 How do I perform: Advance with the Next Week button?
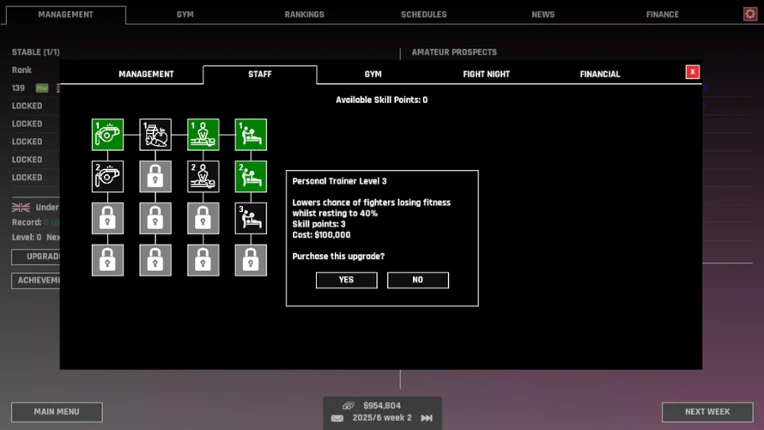point(707,412)
